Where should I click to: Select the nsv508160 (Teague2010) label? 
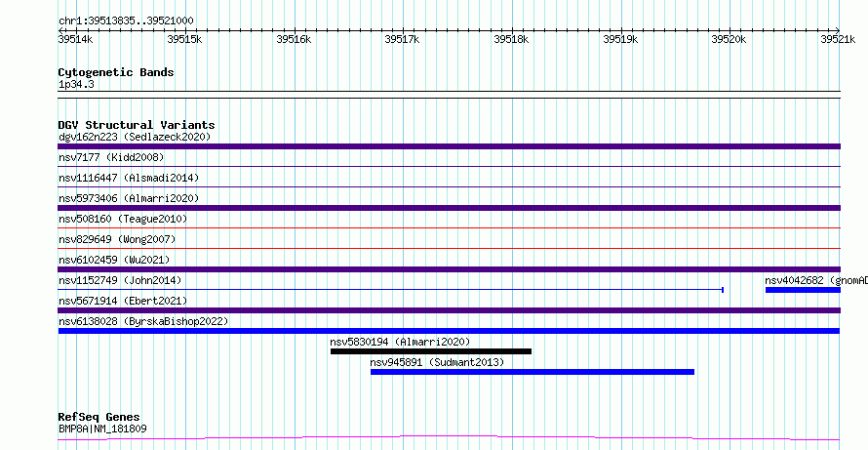(x=123, y=219)
